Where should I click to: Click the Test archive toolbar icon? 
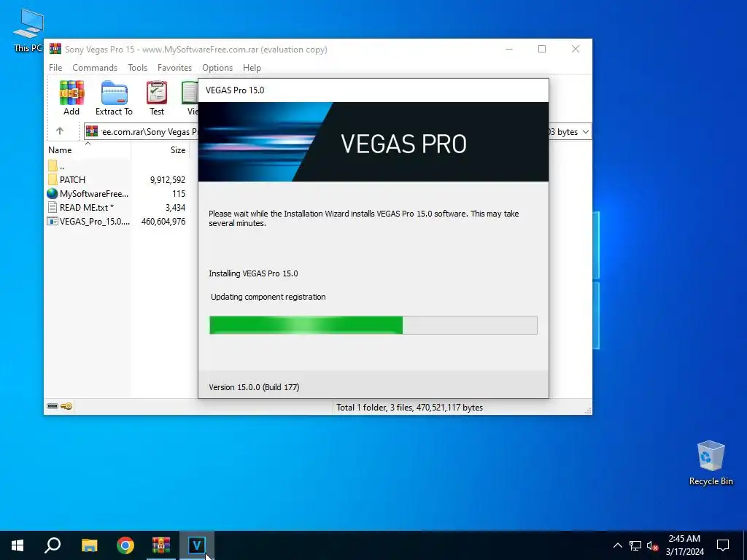point(157,97)
